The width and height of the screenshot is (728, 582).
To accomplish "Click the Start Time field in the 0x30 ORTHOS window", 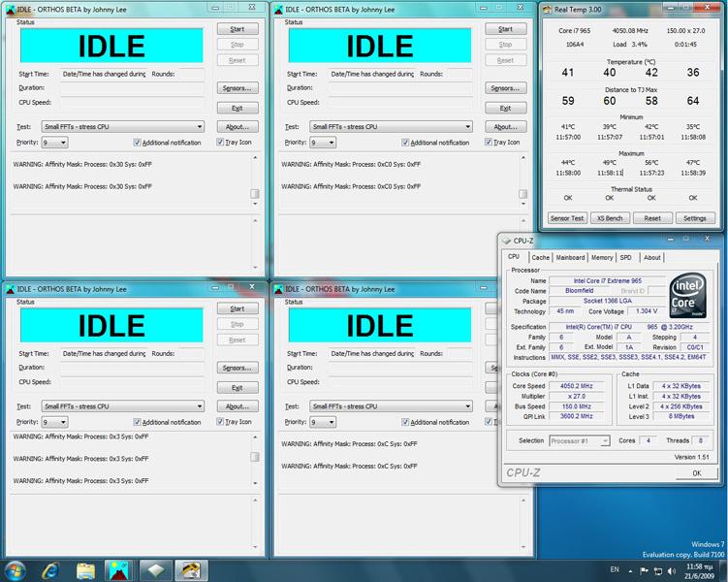I will 104,74.
